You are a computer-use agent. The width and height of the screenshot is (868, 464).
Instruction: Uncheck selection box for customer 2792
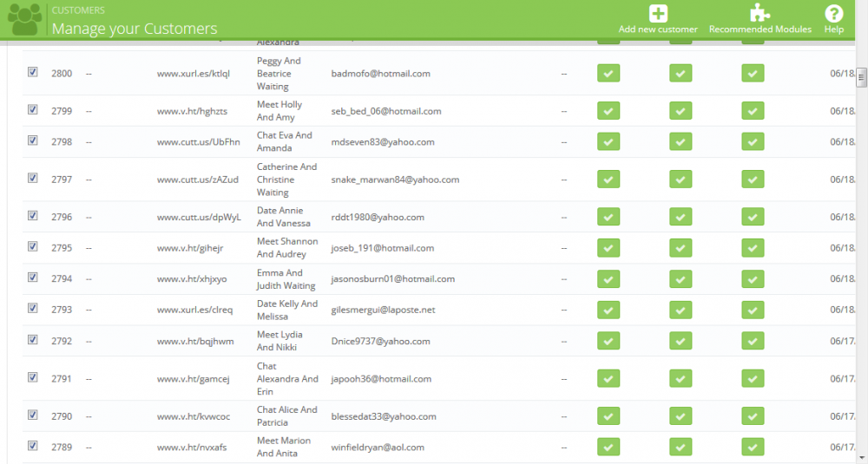click(x=33, y=340)
